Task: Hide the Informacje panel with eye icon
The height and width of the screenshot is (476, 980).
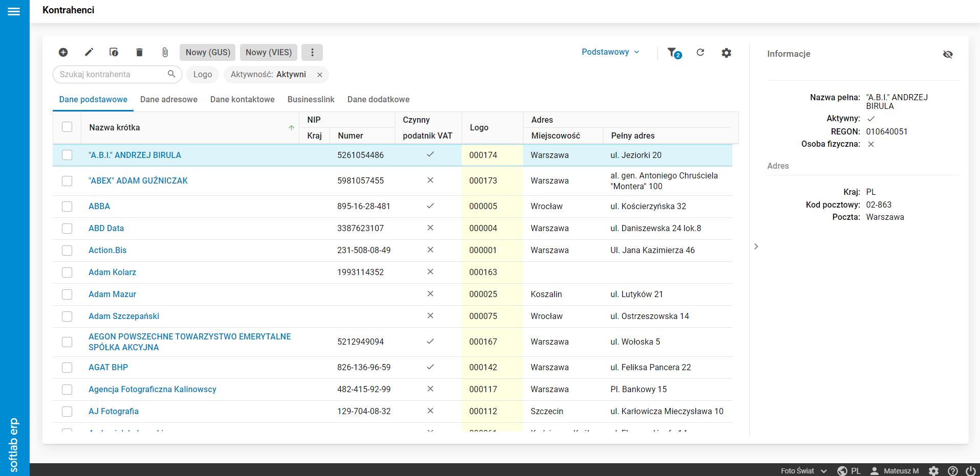Action: (x=948, y=54)
